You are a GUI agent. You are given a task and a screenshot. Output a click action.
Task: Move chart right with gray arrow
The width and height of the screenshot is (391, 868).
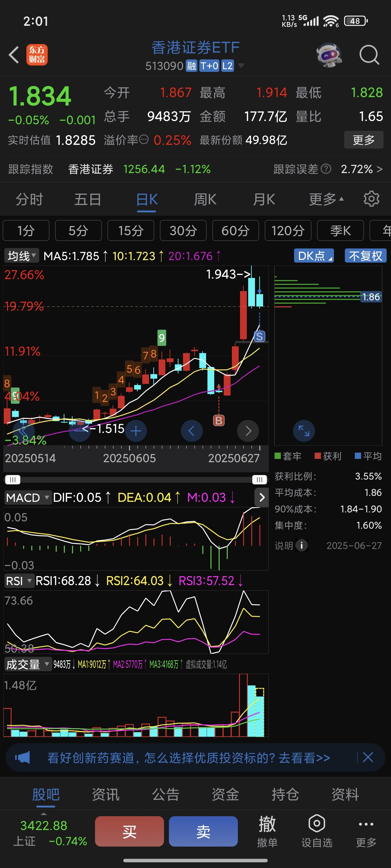(248, 431)
